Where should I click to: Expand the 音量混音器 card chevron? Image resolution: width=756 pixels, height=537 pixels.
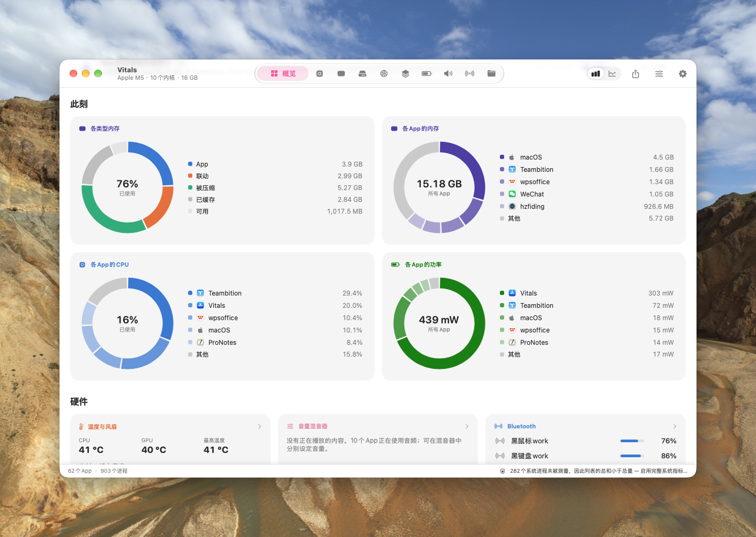coord(467,427)
